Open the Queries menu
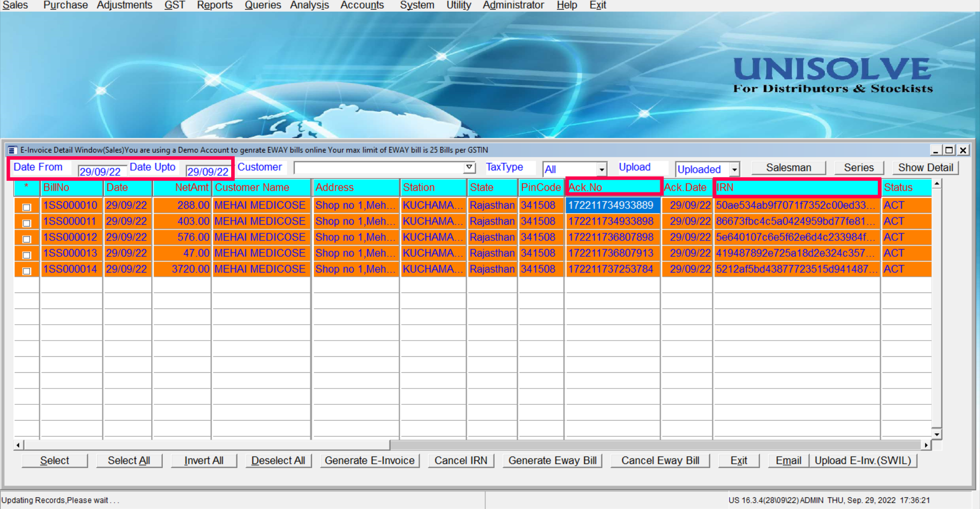Image resolution: width=980 pixels, height=509 pixels. (263, 5)
